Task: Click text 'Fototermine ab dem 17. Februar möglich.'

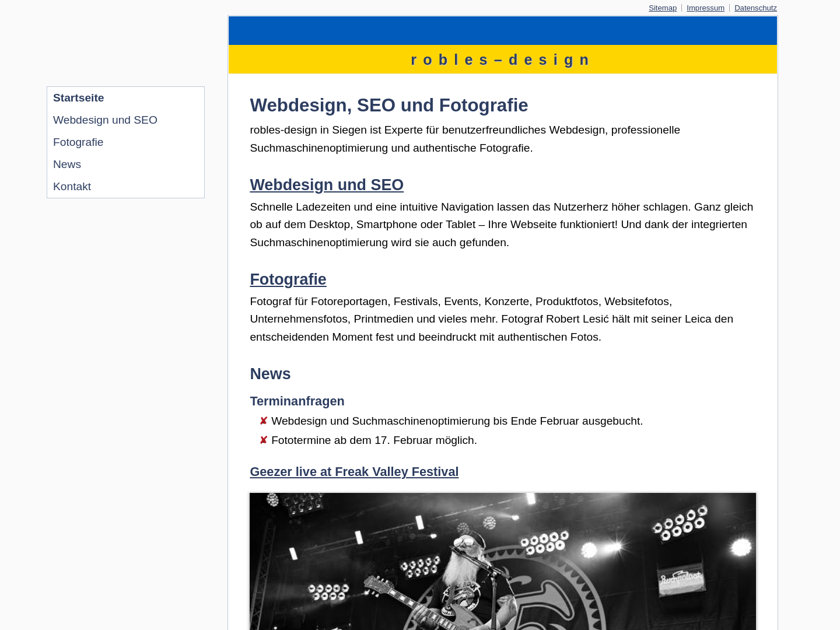Action: tap(374, 440)
